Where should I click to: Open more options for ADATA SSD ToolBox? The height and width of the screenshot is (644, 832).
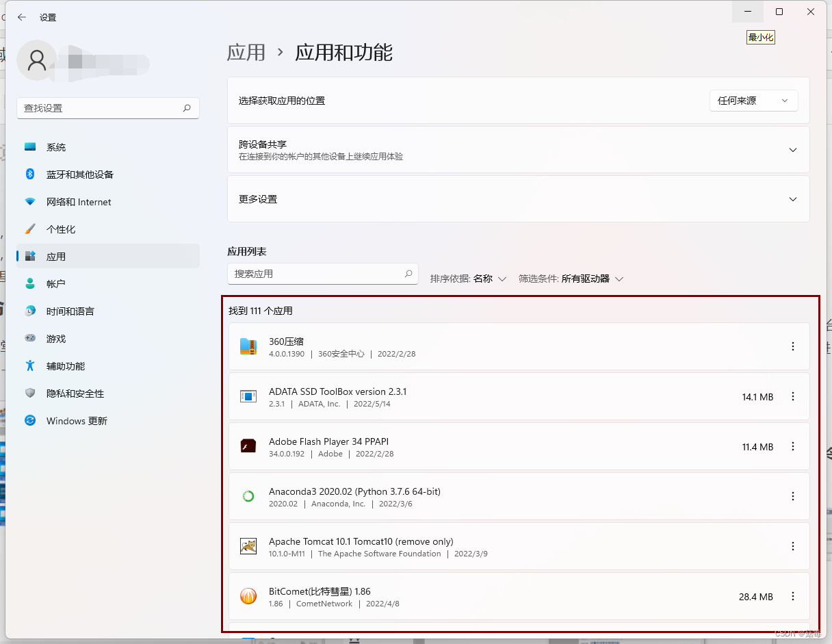coord(793,396)
